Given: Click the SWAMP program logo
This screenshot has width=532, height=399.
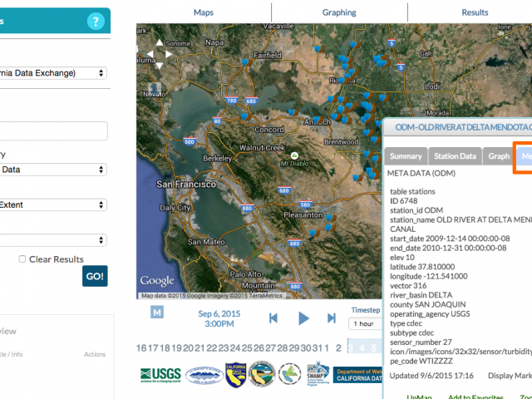Looking at the screenshot, I should point(318,374).
